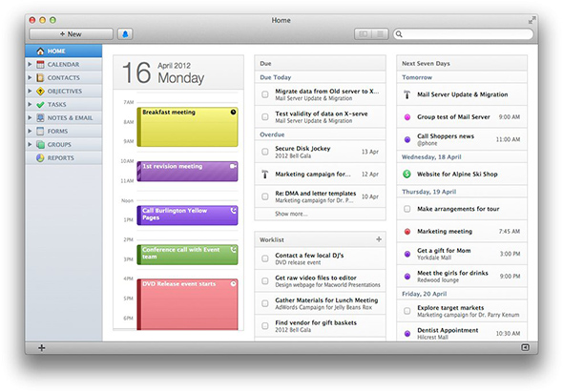Click the Show more… link under Overdue
The image size is (563, 392).
point(291,214)
